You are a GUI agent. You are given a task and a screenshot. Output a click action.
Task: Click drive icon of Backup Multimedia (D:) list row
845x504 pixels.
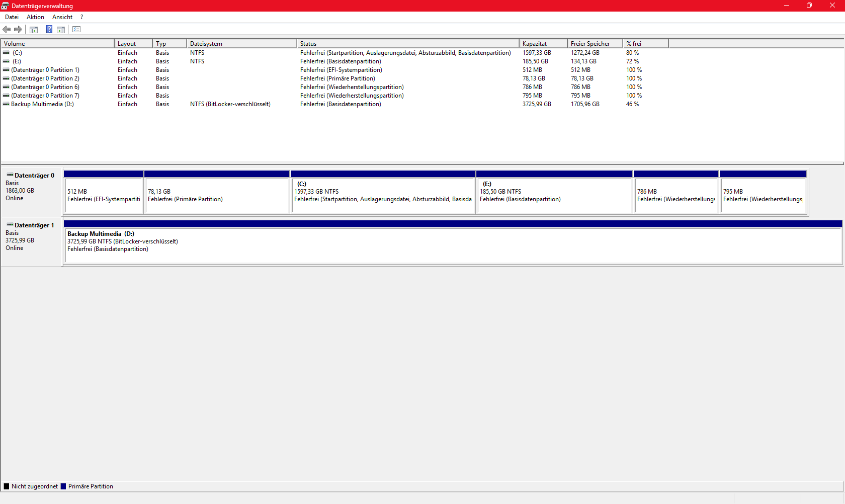(x=6, y=104)
